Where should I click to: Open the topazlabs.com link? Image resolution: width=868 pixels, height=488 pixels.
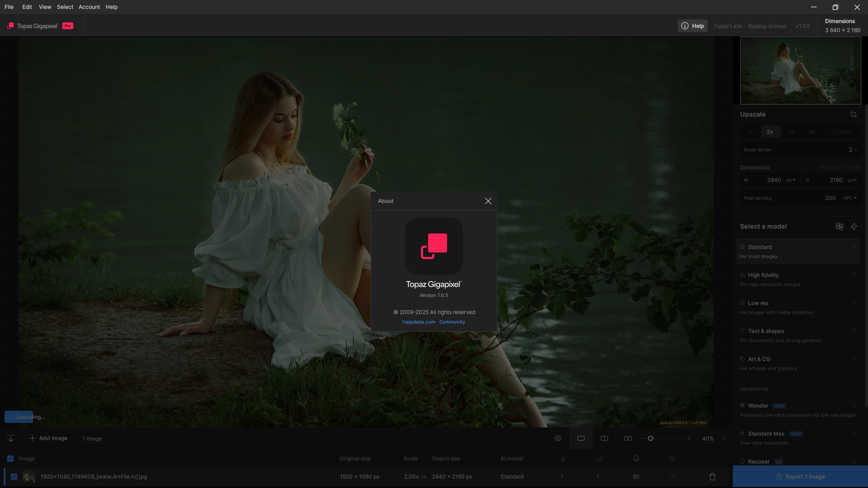coord(419,322)
